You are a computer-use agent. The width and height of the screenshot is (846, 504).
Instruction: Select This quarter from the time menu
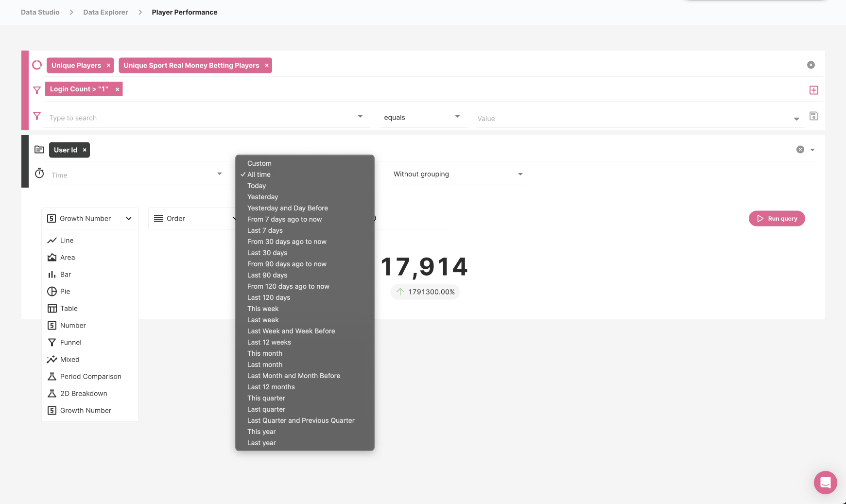pos(266,398)
